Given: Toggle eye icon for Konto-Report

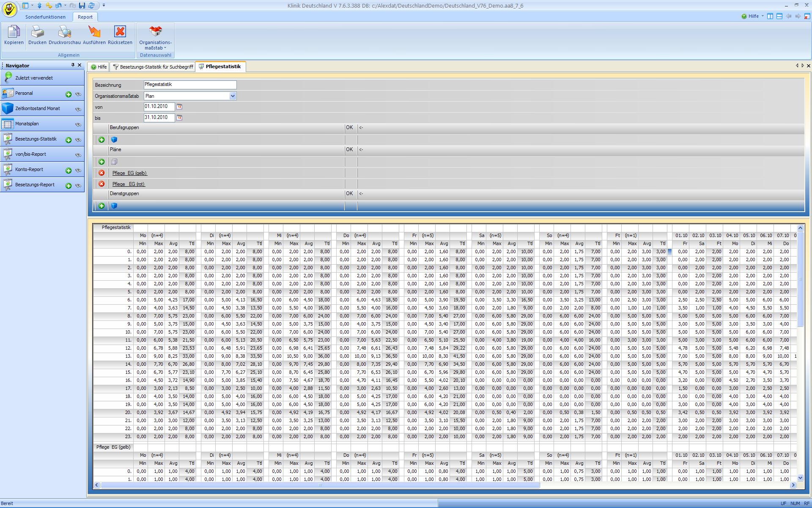Looking at the screenshot, I should tap(78, 170).
